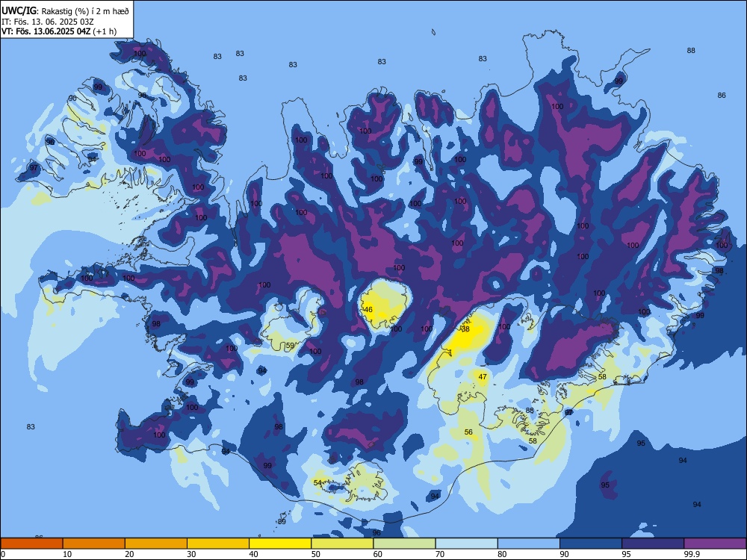The image size is (747, 560).
Task: Click the very light blue 70–80 legend swatch
Action: click(x=466, y=544)
